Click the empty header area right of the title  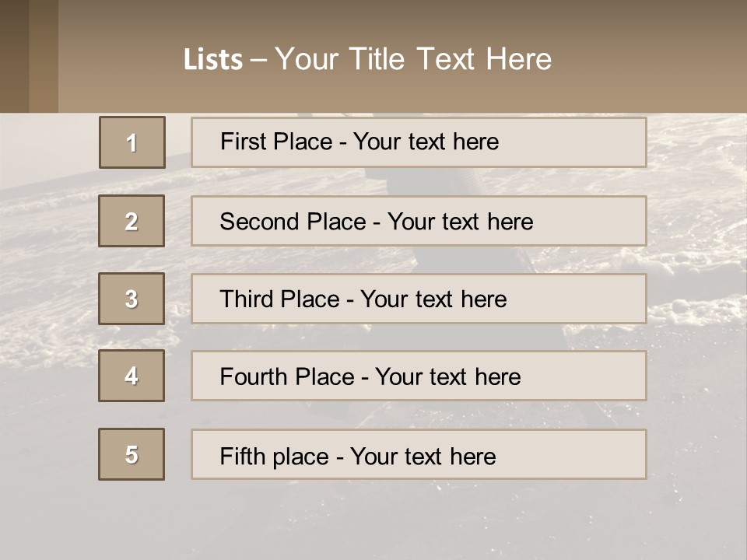point(654,59)
